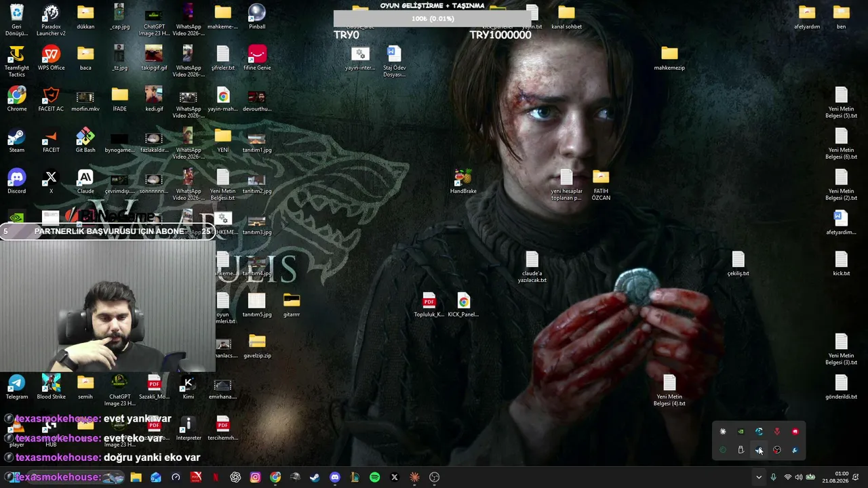
Task: Open Wi-Fi network tray icon
Action: tap(787, 477)
